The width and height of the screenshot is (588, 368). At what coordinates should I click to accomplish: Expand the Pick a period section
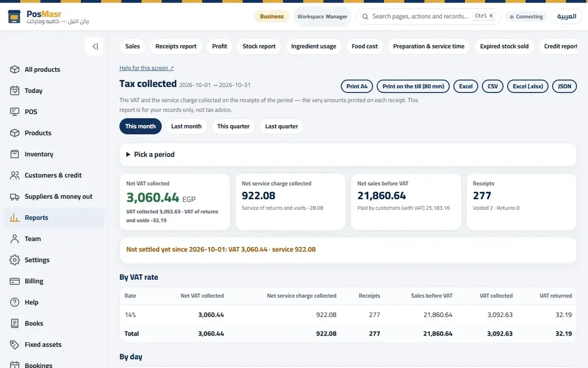[348, 155]
